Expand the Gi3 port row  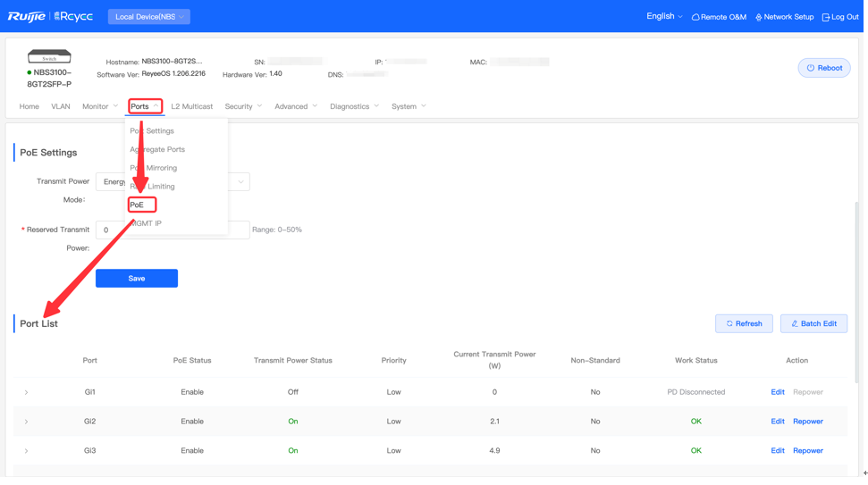click(26, 453)
